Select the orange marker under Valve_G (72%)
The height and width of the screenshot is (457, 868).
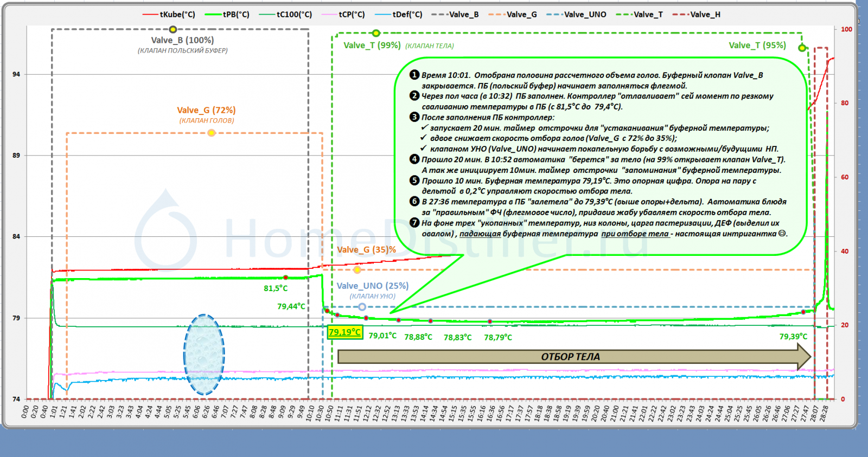coord(212,133)
